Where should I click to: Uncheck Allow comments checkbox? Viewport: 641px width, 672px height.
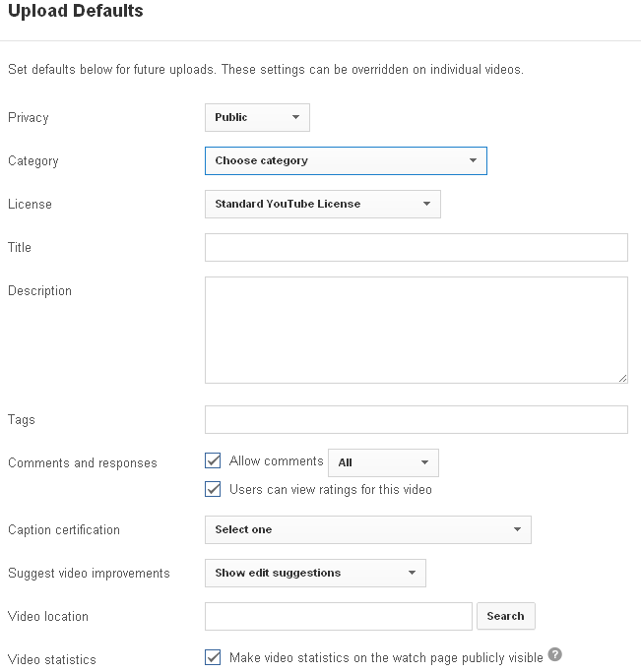click(x=213, y=460)
